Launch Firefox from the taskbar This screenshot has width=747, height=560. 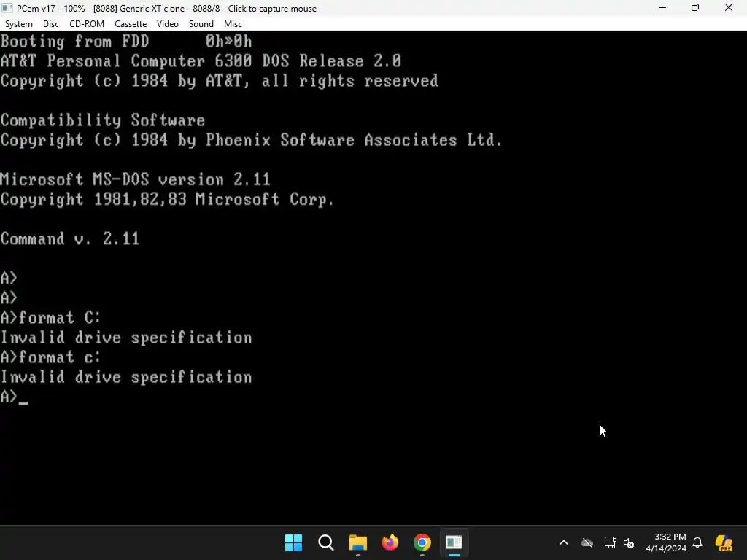390,542
